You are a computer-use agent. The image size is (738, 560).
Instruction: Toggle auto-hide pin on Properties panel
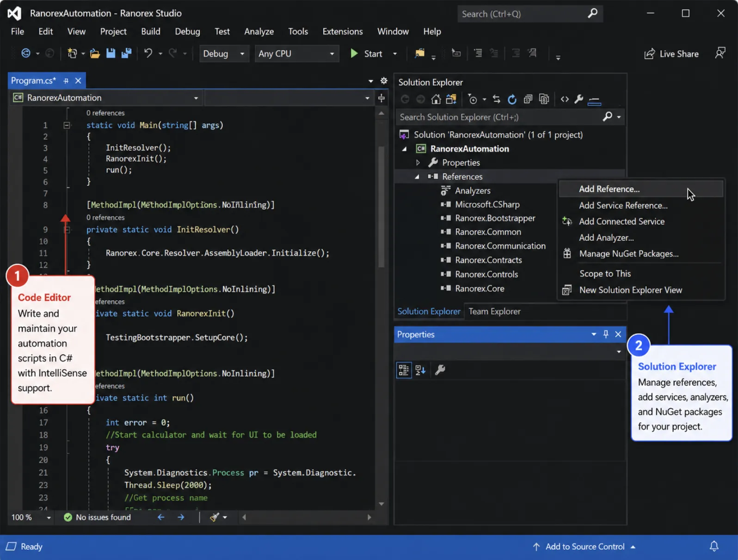tap(606, 334)
